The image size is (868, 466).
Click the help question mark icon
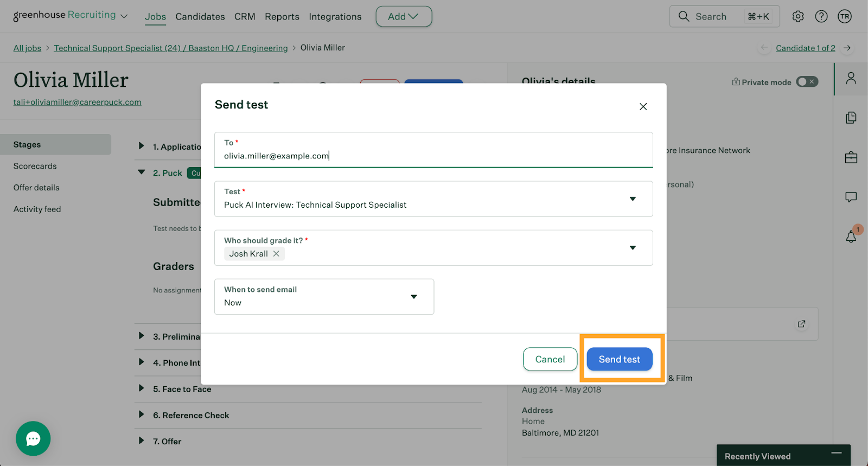click(821, 16)
